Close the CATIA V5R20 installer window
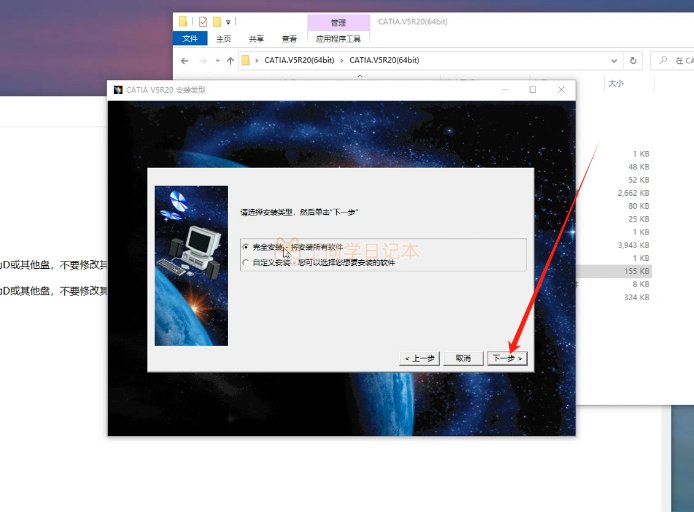Viewport: 694px width, 512px height. (x=560, y=90)
